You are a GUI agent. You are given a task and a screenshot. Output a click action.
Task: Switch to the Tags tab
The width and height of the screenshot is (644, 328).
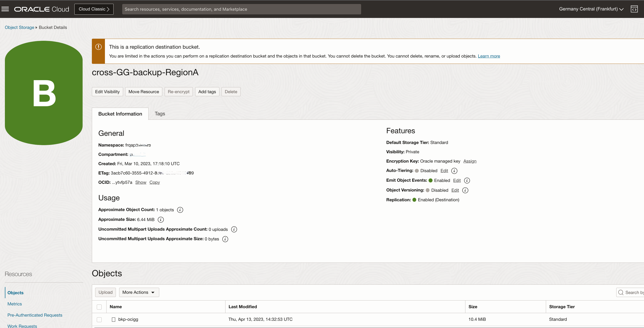tap(160, 114)
